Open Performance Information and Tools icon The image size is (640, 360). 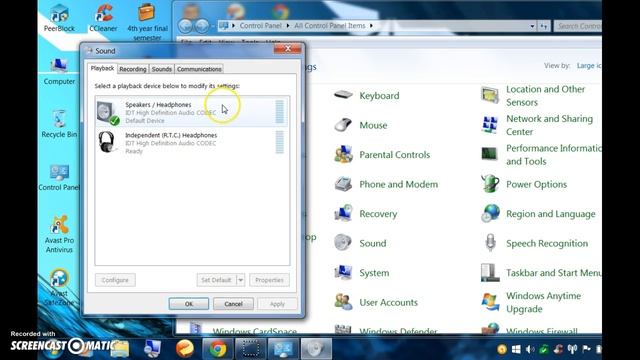pos(490,154)
